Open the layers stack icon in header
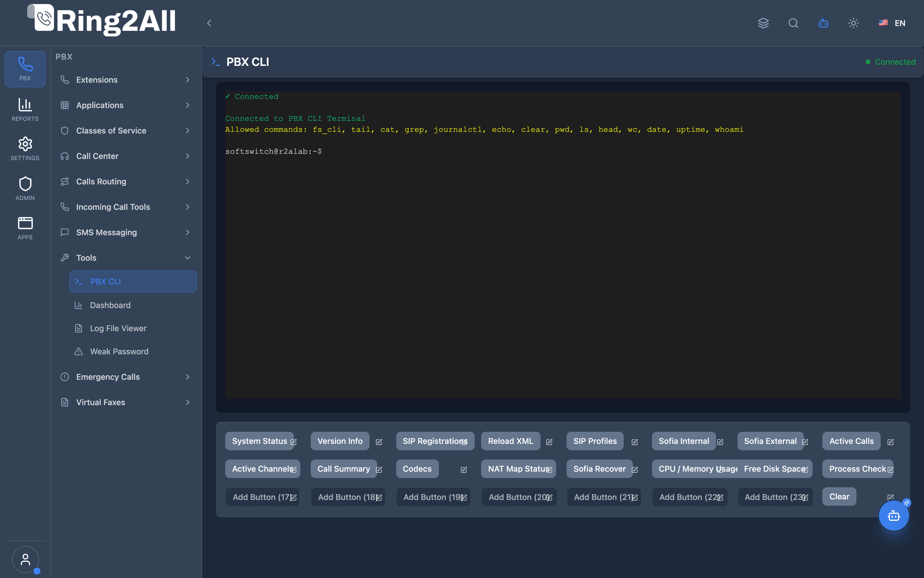This screenshot has width=924, height=578. click(x=763, y=23)
